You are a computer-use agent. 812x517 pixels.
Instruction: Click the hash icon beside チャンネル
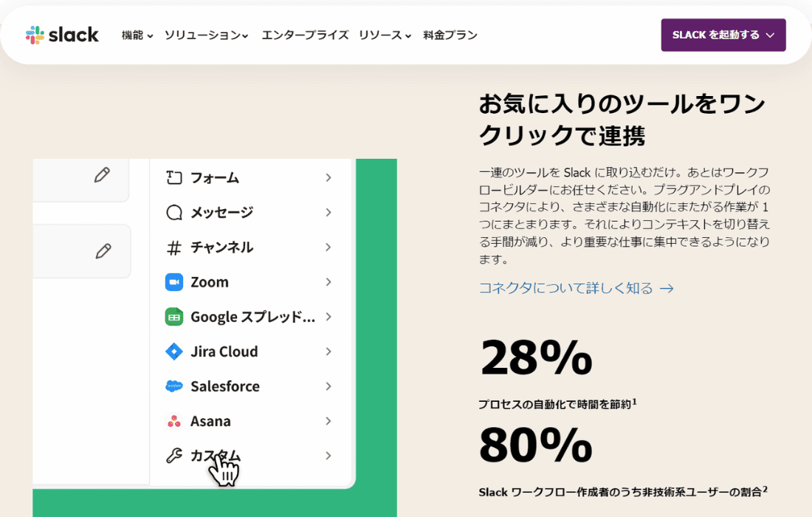click(x=174, y=247)
